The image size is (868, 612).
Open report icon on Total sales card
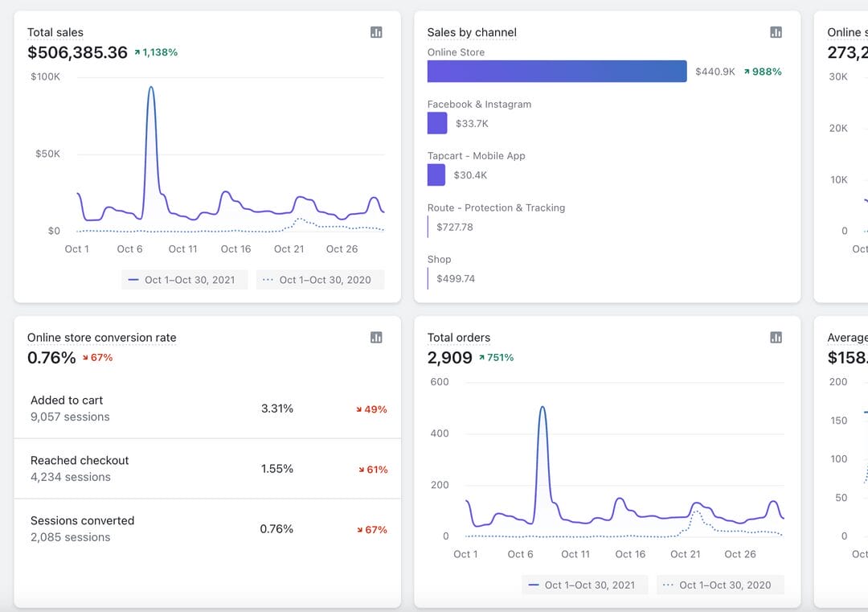click(x=376, y=32)
